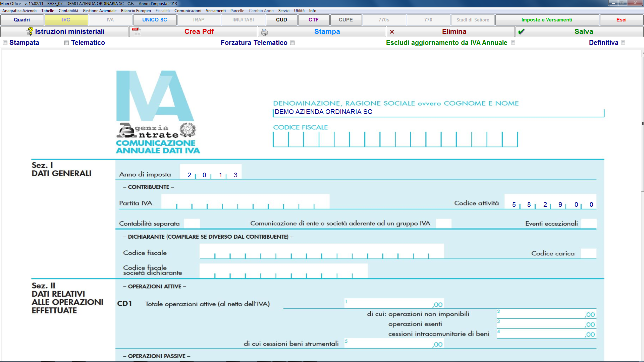
Task: Switch to the UNICO SC tab
Action: pyautogui.click(x=155, y=20)
